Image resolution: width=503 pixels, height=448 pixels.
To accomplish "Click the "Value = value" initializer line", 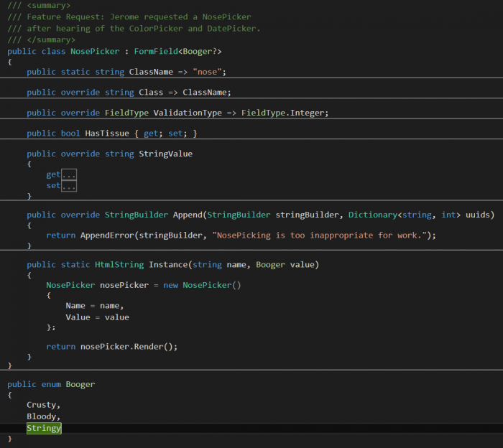I will pyautogui.click(x=97, y=317).
